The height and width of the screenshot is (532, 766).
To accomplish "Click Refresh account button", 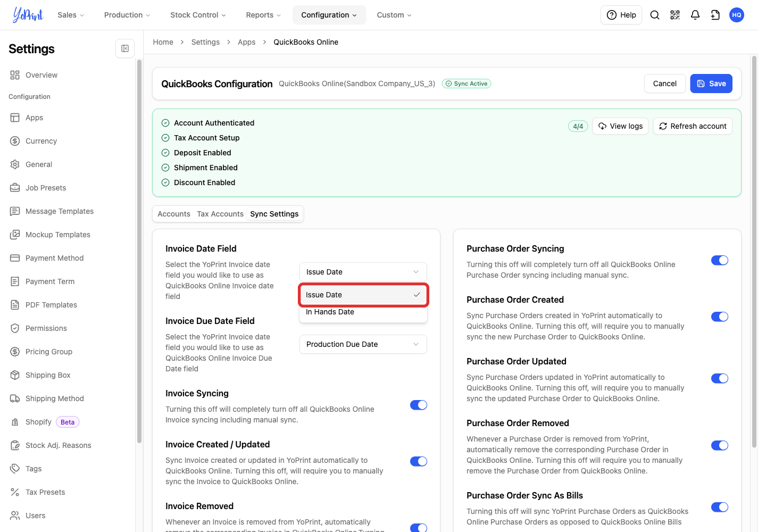I will pos(693,126).
